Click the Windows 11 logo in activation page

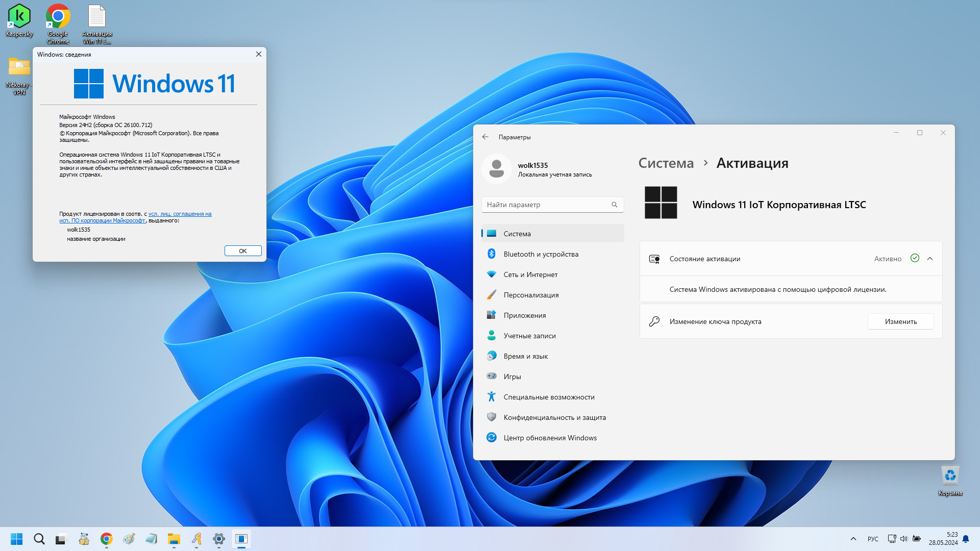[660, 203]
